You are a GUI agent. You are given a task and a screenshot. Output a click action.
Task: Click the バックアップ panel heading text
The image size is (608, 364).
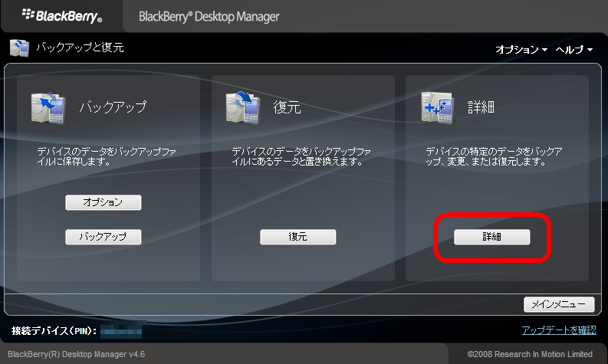[x=113, y=107]
